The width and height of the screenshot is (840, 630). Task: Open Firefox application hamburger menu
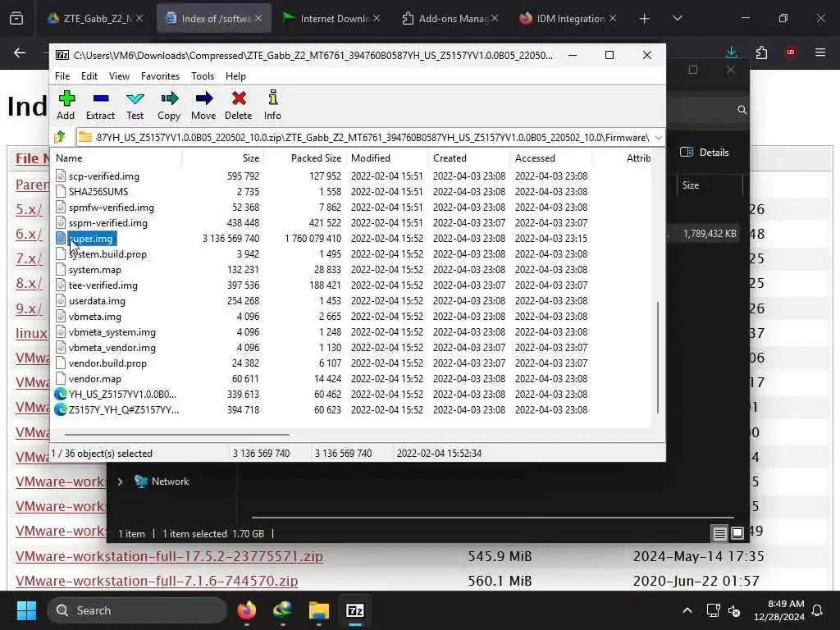tap(820, 52)
